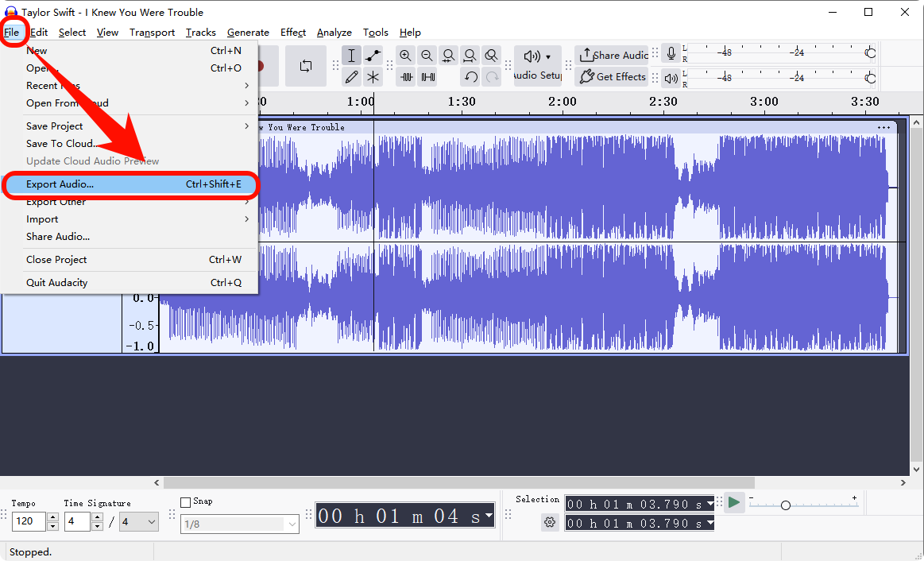
Task: Click the horizontal scrollbar thumb
Action: (459, 482)
